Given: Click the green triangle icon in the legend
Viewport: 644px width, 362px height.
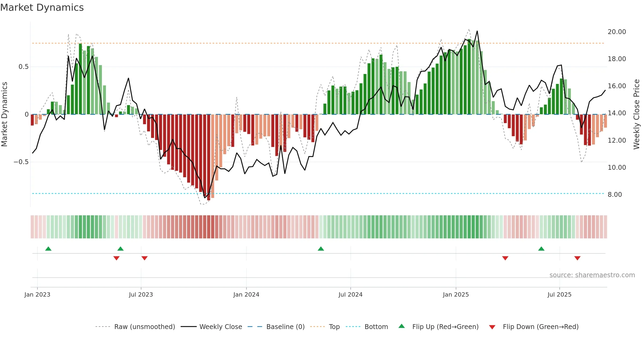Looking at the screenshot, I should 402,326.
